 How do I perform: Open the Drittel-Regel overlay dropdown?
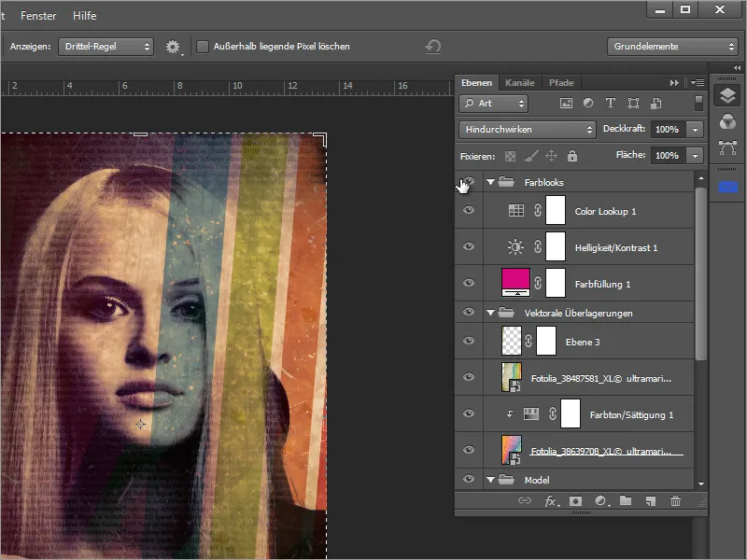point(106,47)
